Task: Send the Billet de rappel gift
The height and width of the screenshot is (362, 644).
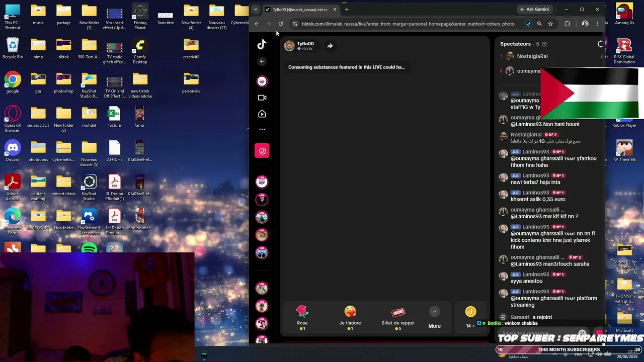Action: [398, 318]
